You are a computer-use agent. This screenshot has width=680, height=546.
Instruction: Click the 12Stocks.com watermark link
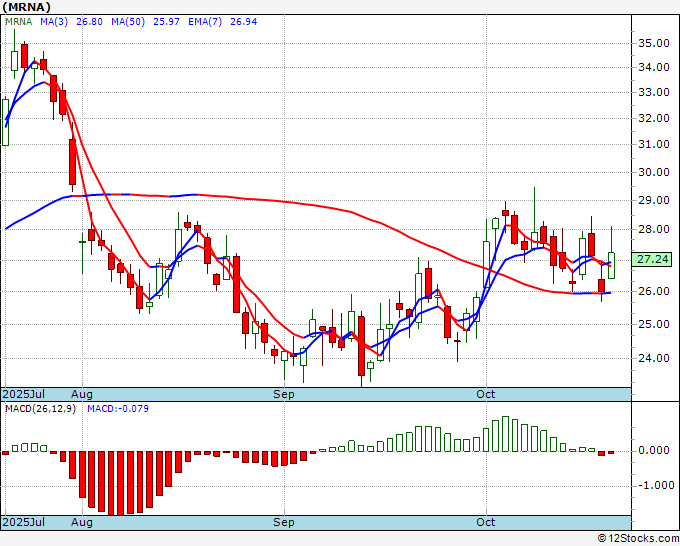coord(636,538)
